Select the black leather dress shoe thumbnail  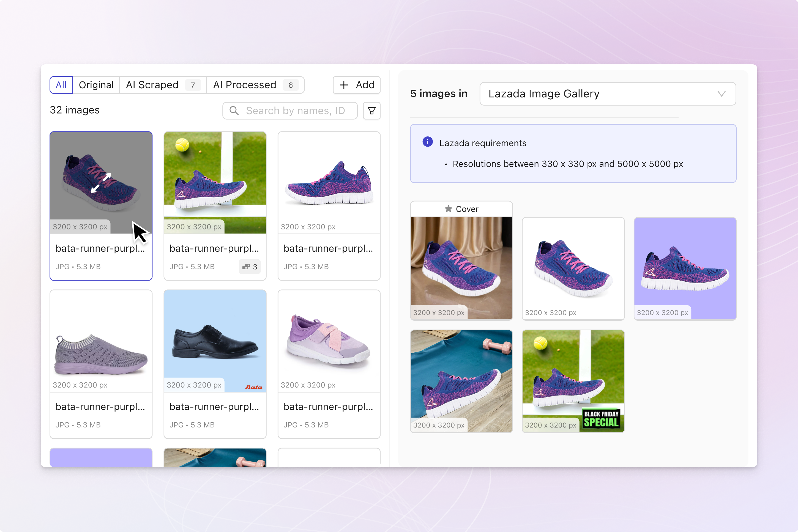(x=215, y=341)
